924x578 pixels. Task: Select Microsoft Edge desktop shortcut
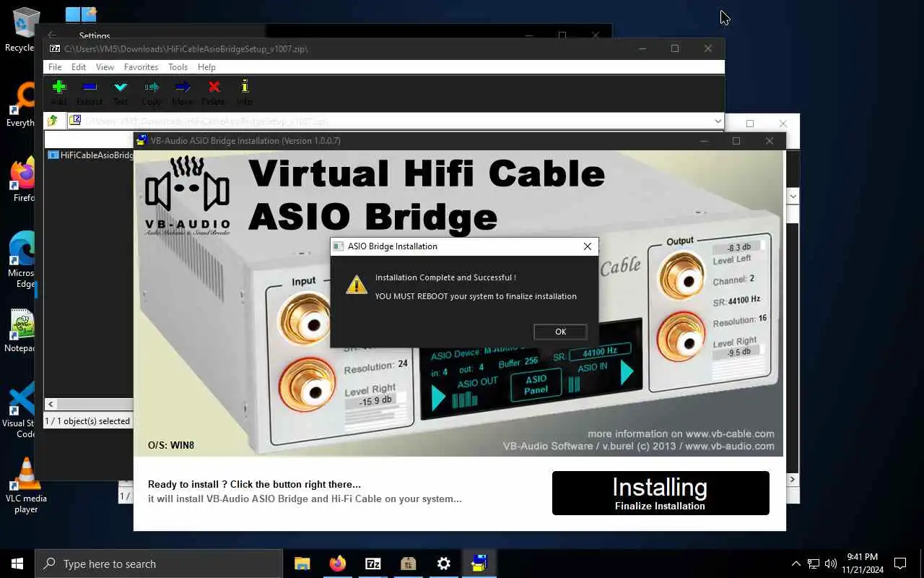tap(21, 260)
